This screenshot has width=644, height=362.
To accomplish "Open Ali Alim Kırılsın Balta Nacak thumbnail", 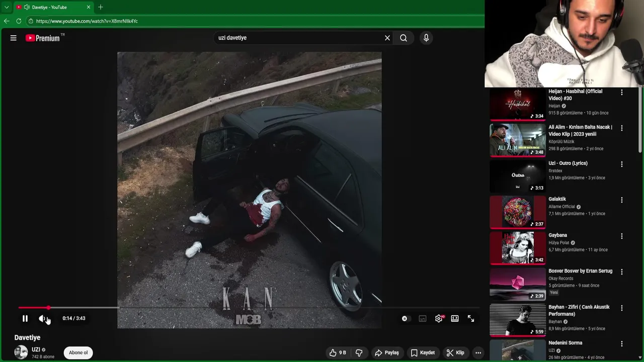I will coord(518,140).
